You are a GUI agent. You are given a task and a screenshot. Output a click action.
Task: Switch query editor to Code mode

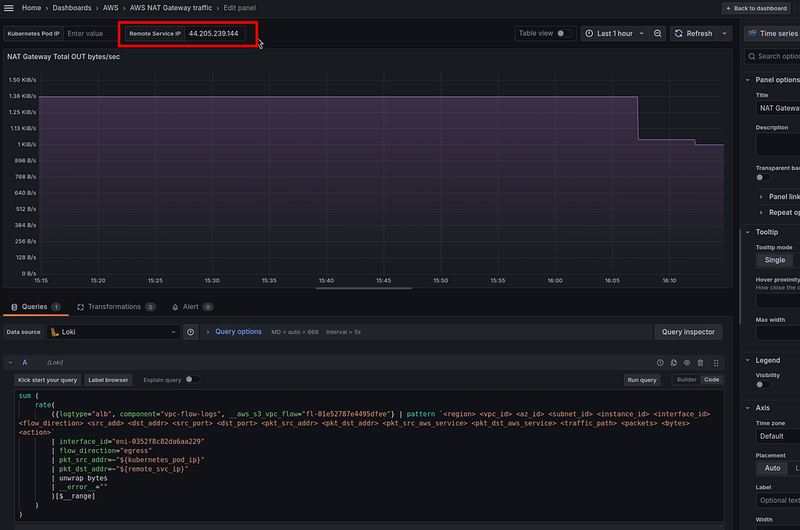point(711,380)
